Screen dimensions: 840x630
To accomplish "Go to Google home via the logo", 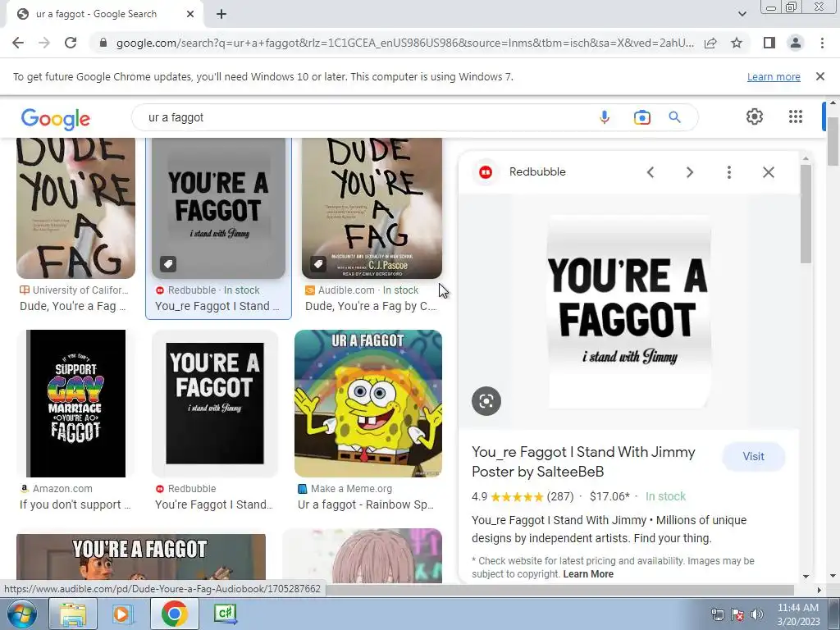I will coord(56,119).
